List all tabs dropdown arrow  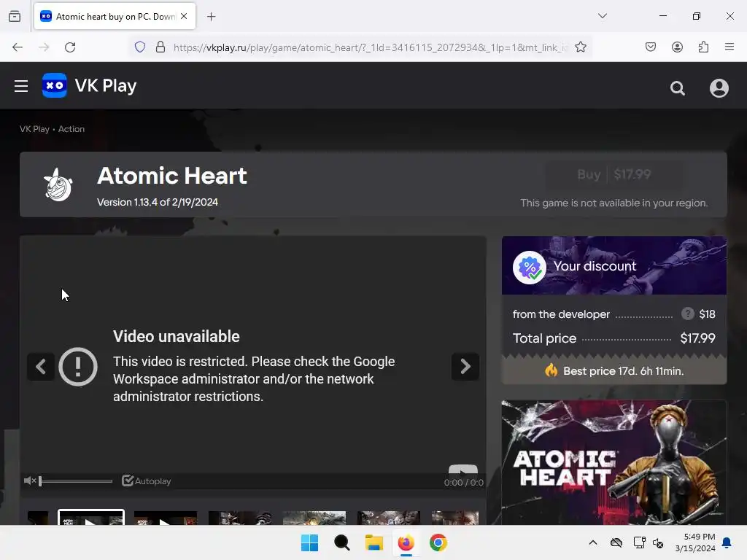603,16
